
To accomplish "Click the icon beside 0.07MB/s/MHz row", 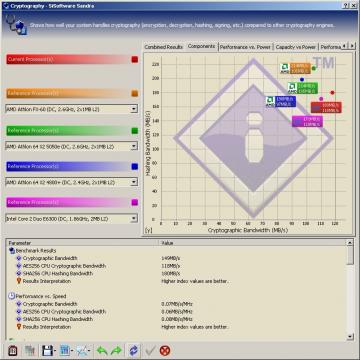I will click(19, 304).
